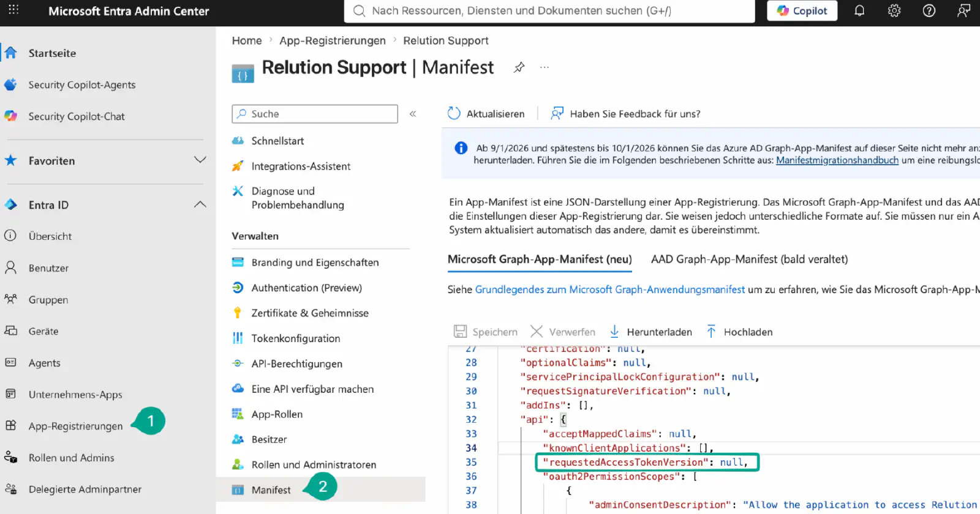Open the feedback person icon in top bar
The width and height of the screenshot is (980, 514).
(x=963, y=10)
